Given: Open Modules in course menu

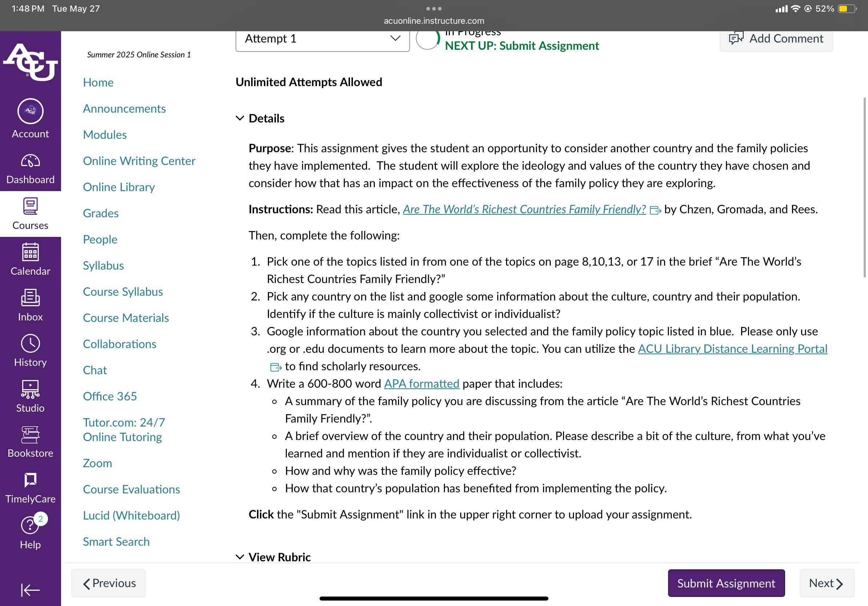Looking at the screenshot, I should (105, 135).
